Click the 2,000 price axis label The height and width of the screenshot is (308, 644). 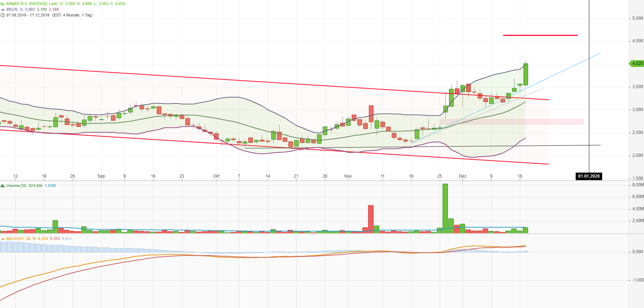point(638,155)
